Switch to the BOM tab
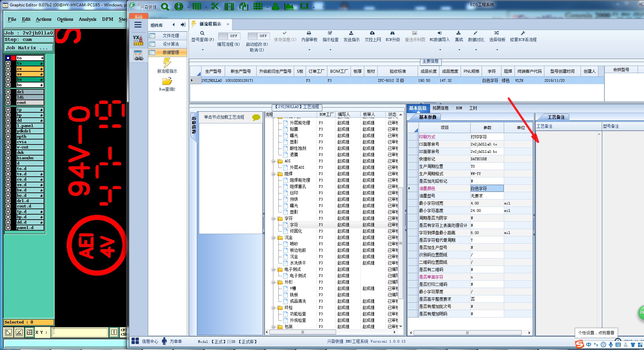Screen dimensions: 644x350 [x=459, y=108]
